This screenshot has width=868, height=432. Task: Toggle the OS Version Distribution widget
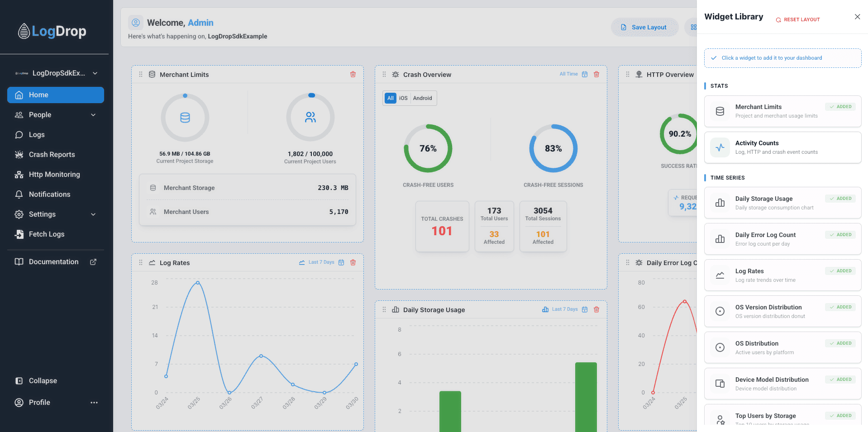(x=783, y=311)
